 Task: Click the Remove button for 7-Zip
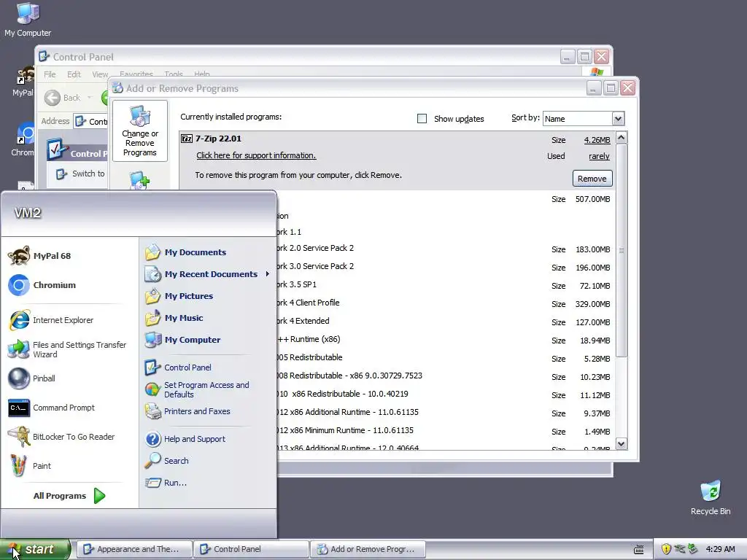(592, 179)
